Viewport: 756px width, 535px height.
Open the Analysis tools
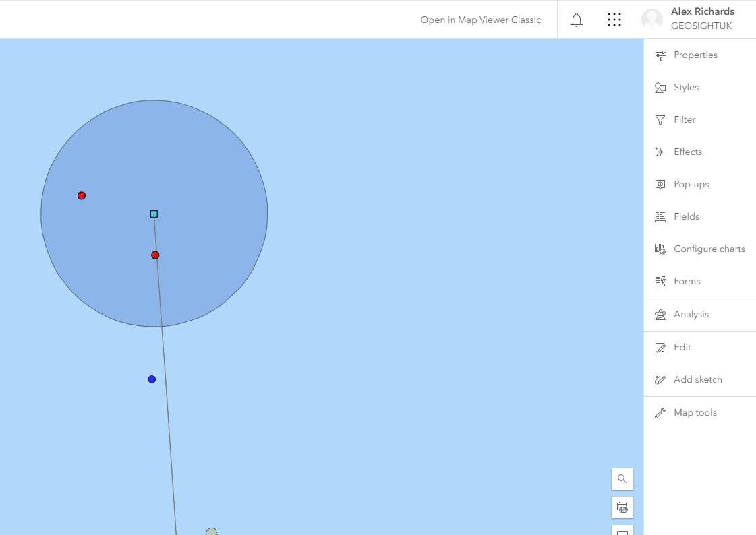point(691,314)
